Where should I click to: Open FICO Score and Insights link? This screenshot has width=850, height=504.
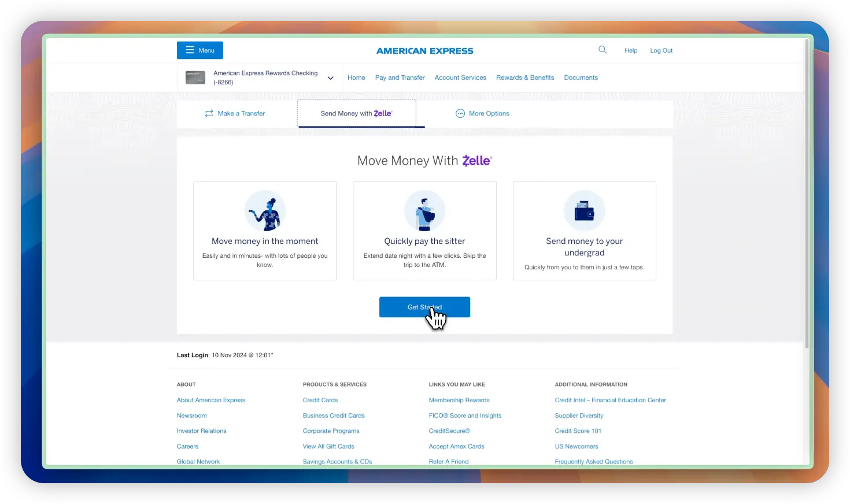(465, 416)
